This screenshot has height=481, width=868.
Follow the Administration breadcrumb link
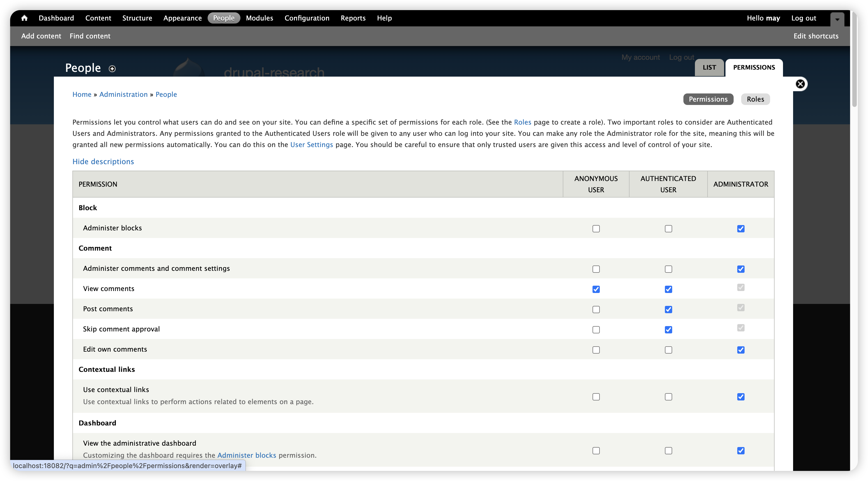coord(123,94)
